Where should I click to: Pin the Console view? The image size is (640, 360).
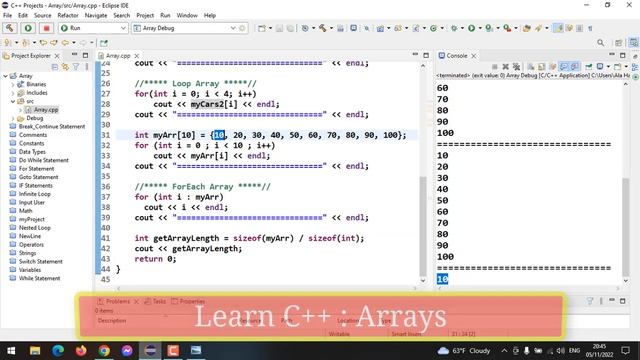pyautogui.click(x=589, y=67)
